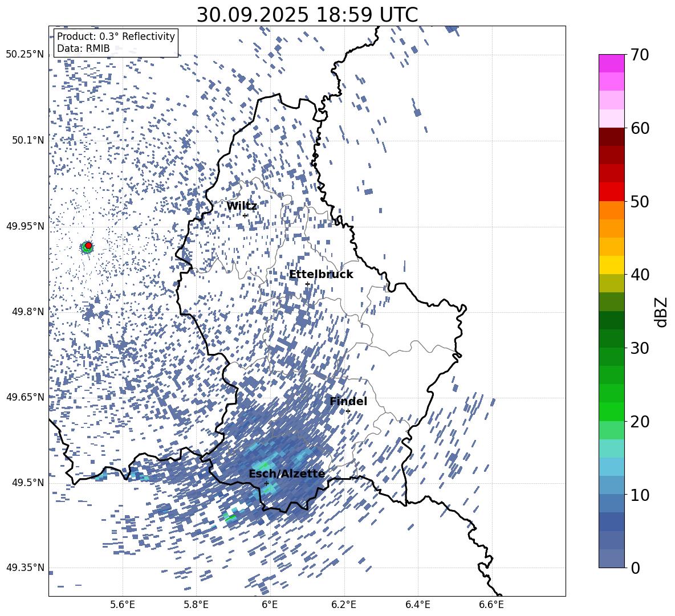Click the 5.6°E longitude tick label

[123, 605]
